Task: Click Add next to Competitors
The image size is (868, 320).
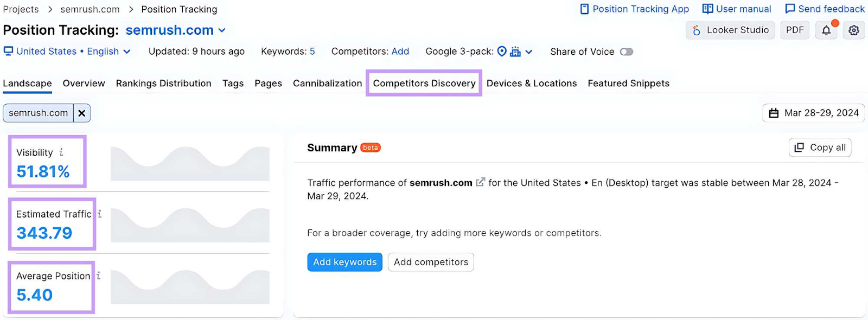Action: coord(400,52)
